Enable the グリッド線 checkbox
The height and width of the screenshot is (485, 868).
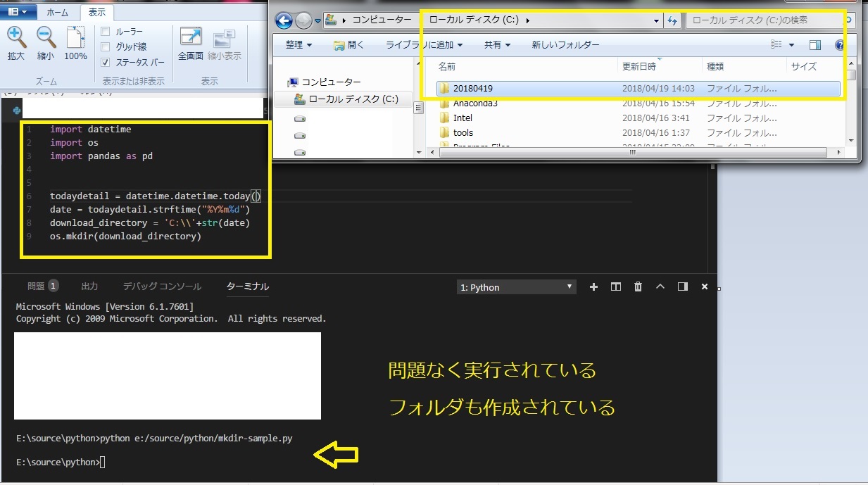[106, 46]
